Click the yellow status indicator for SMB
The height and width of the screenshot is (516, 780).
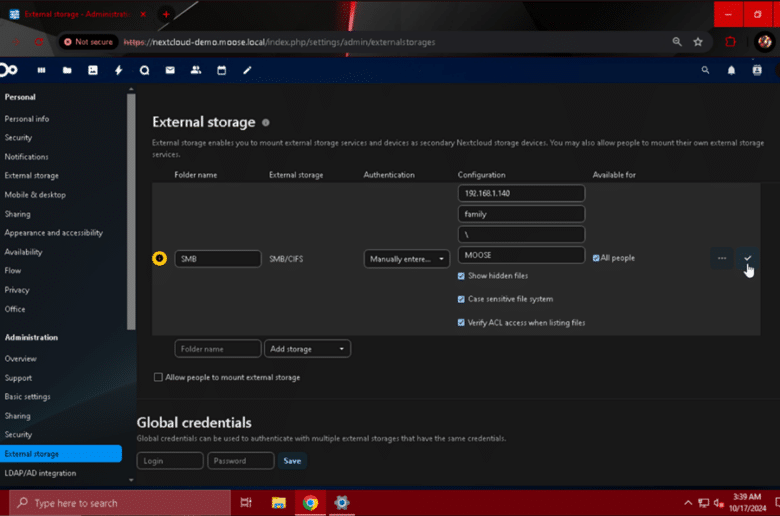pos(159,258)
